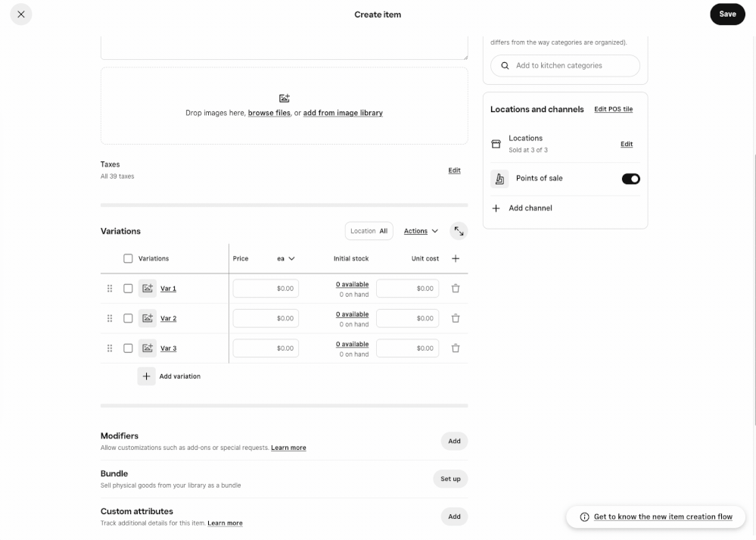Click Set up for Bundle
Image resolution: width=756 pixels, height=540 pixels.
click(450, 479)
